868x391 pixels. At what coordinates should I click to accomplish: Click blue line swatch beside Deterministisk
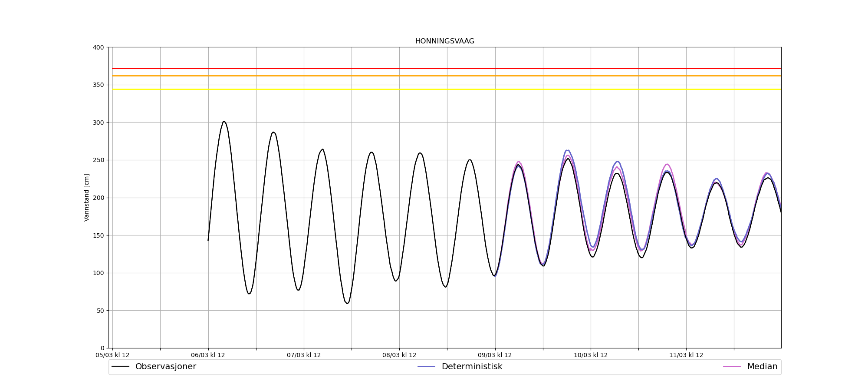coord(426,367)
